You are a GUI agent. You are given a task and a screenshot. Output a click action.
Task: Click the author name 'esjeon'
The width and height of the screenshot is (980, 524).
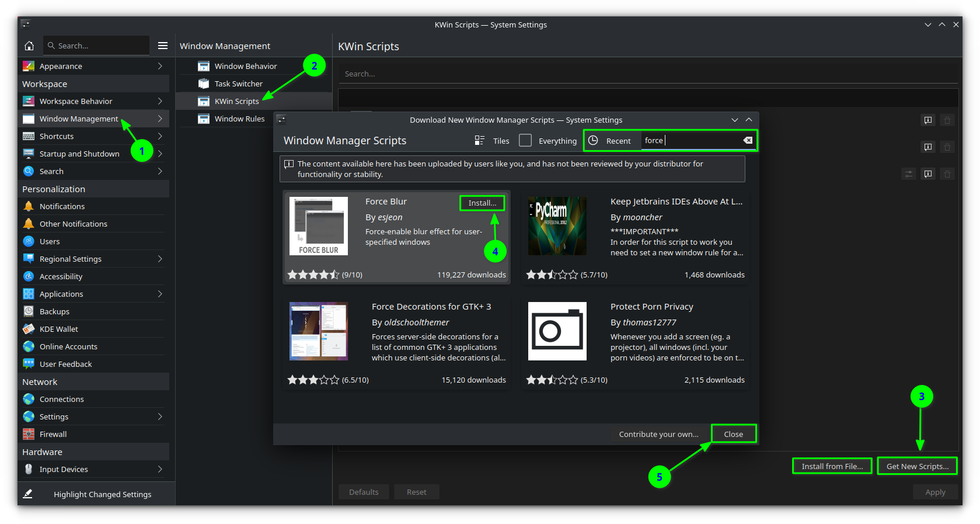[390, 217]
